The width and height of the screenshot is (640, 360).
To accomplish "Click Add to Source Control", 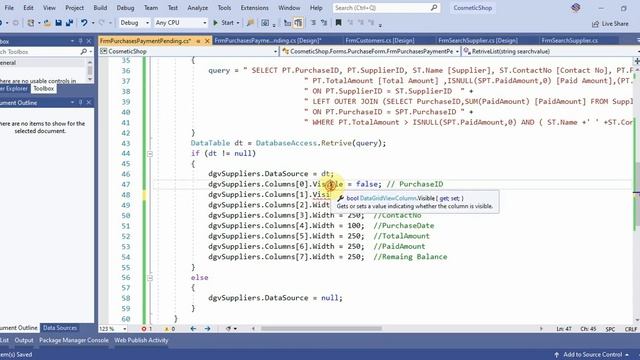I will click(592, 355).
